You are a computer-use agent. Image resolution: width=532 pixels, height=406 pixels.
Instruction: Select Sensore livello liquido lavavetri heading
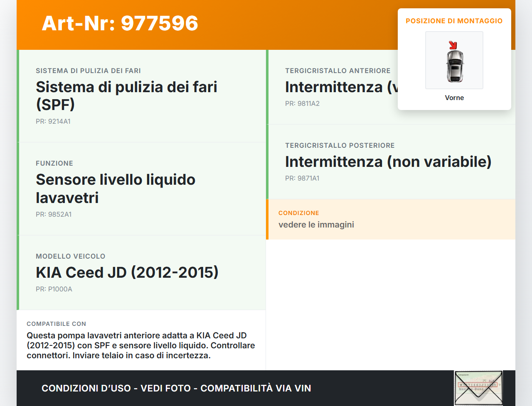116,188
